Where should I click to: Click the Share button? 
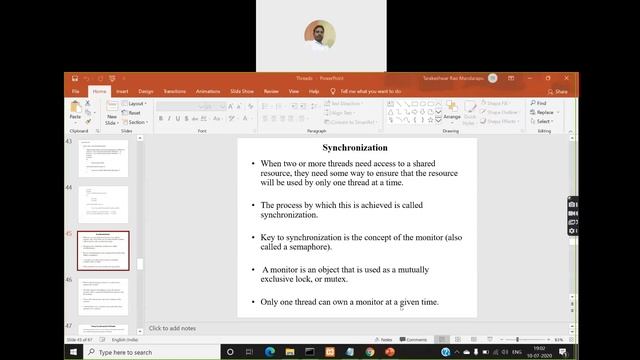coord(558,91)
